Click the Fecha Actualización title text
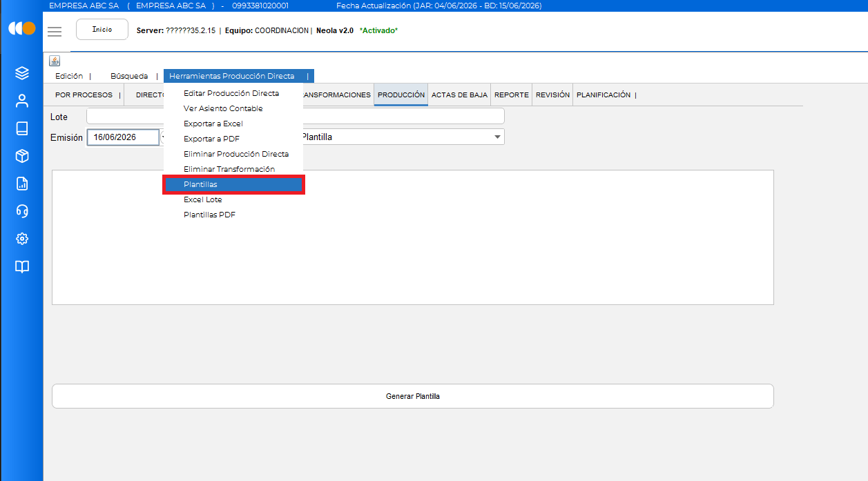The image size is (868, 481). pos(438,6)
